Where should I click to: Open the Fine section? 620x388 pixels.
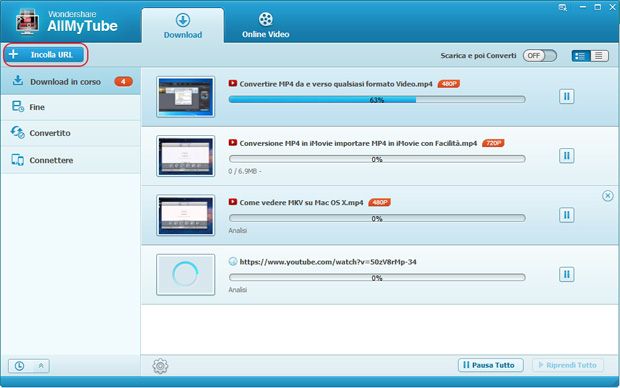click(70, 107)
